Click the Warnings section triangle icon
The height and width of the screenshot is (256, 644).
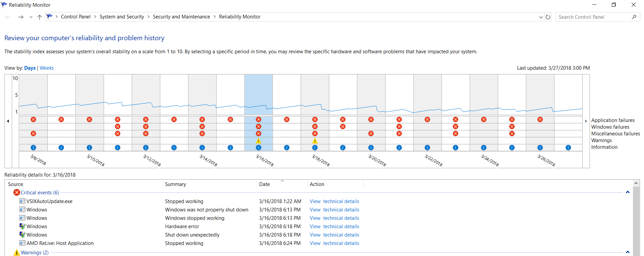(17, 252)
